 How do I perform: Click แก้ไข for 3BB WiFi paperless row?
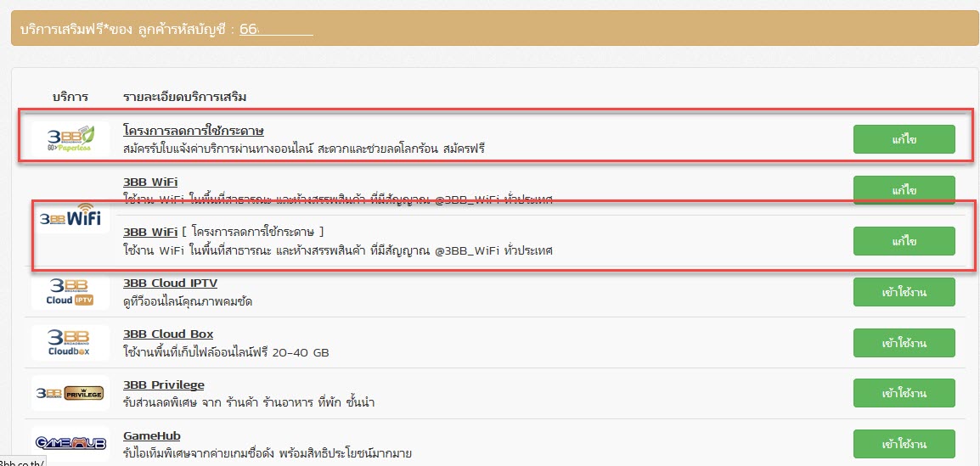click(904, 241)
